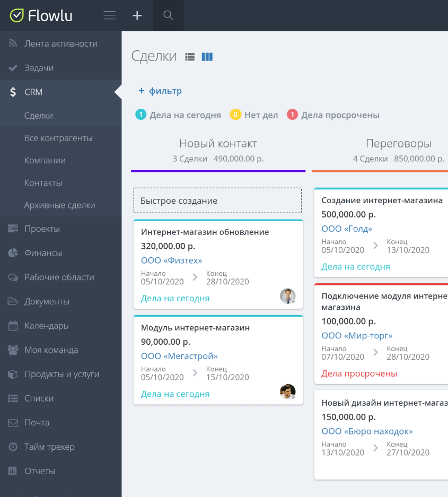Open ООО «Физтех» company link

click(x=171, y=260)
